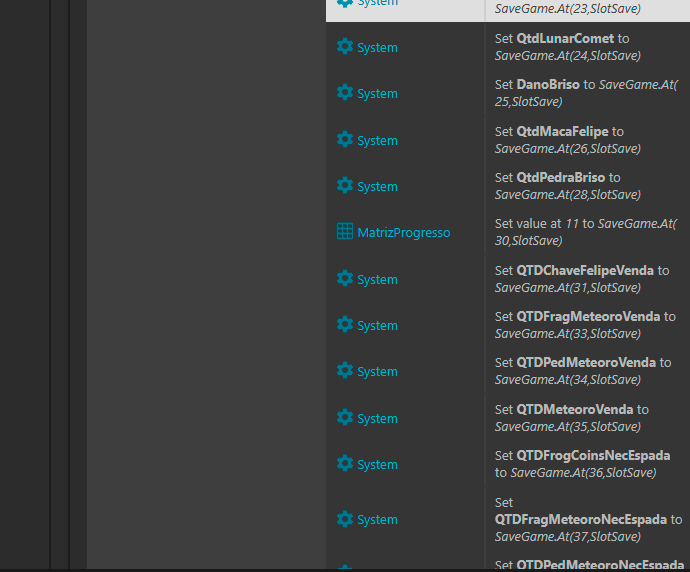Screen dimensions: 690x572
Task: Click the System gear icon beside QTDMeteoroVenda action
Action: point(345,418)
